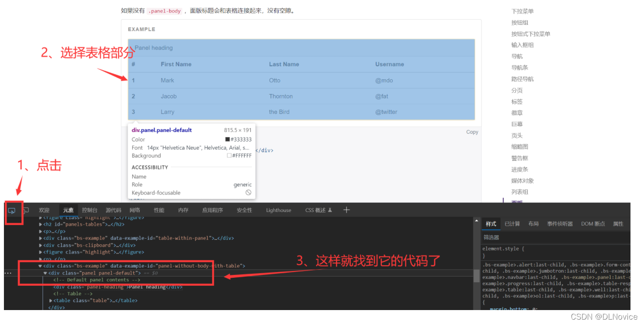Viewport: 644px width, 324px height.
Task: Click the element.style rule block
Action: pos(504,252)
